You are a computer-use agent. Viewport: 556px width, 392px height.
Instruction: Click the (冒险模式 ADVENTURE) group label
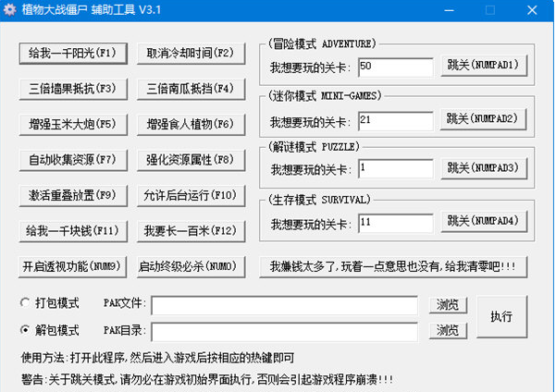(x=322, y=44)
